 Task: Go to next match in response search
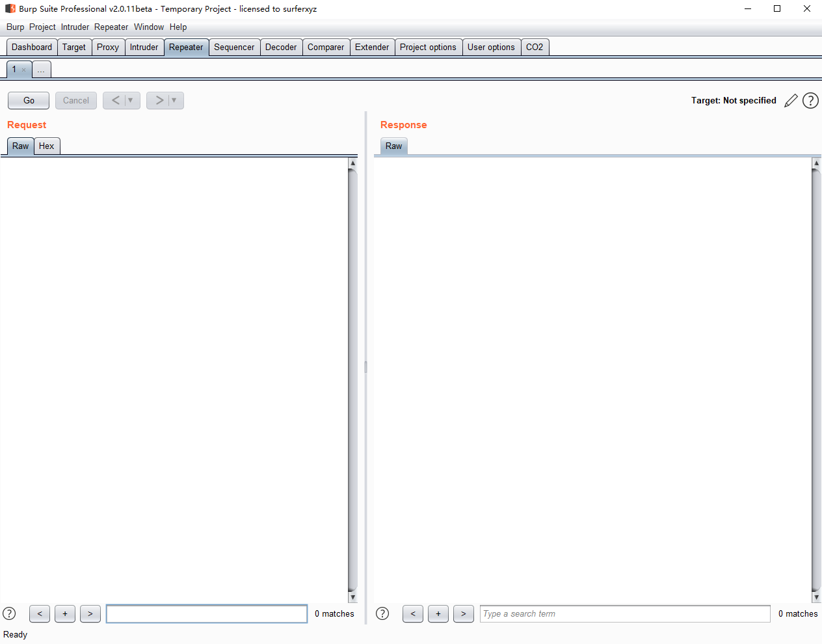click(463, 613)
